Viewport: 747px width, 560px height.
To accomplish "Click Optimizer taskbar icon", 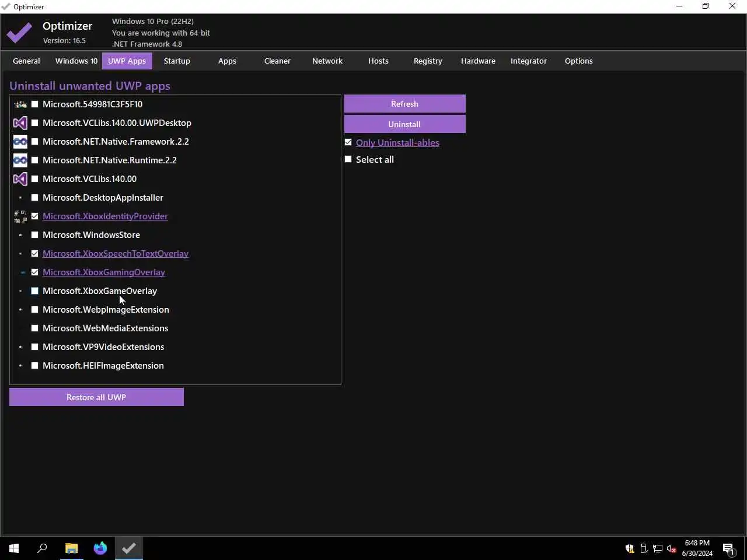I will 129,548.
